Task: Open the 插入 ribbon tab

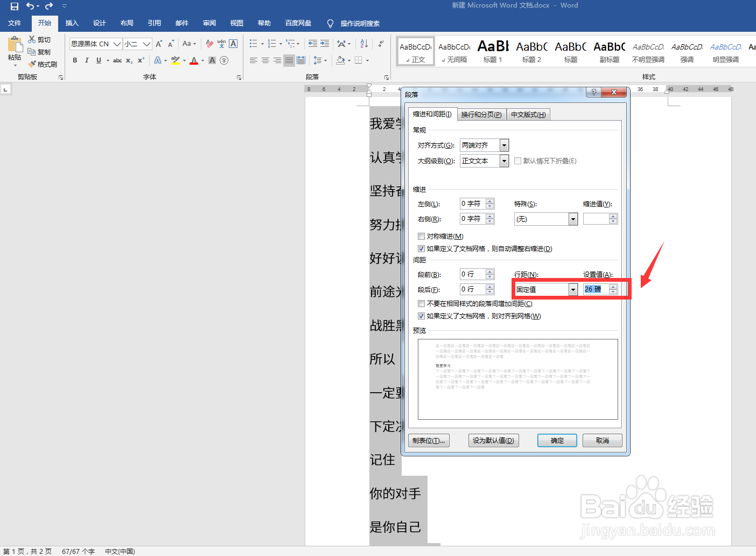Action: (x=72, y=23)
